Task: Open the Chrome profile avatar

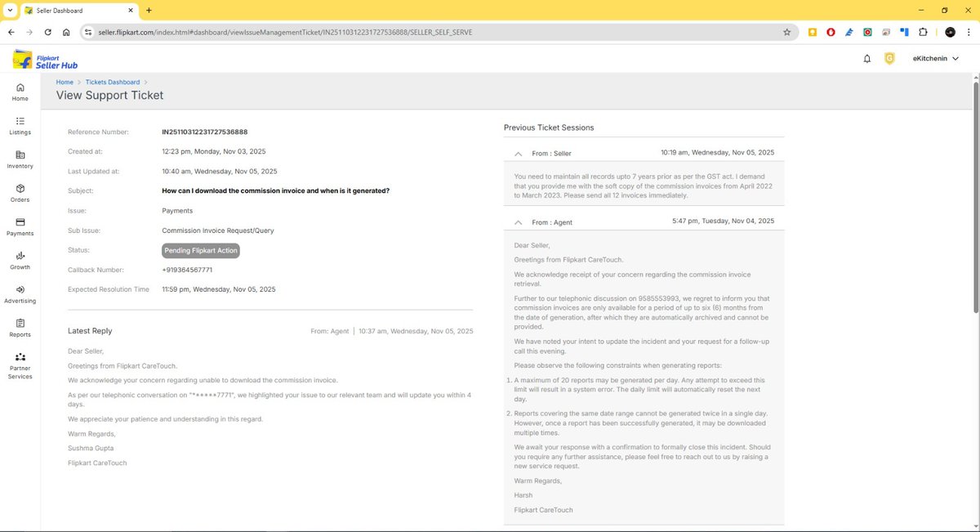Action: 950,32
